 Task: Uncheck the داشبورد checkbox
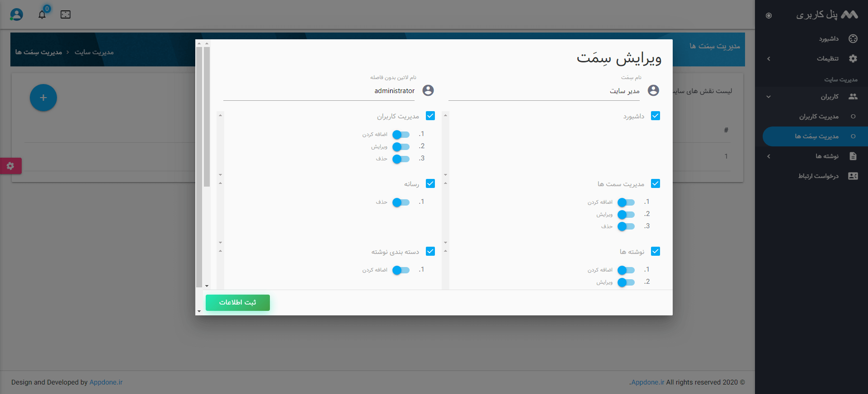[x=656, y=116]
